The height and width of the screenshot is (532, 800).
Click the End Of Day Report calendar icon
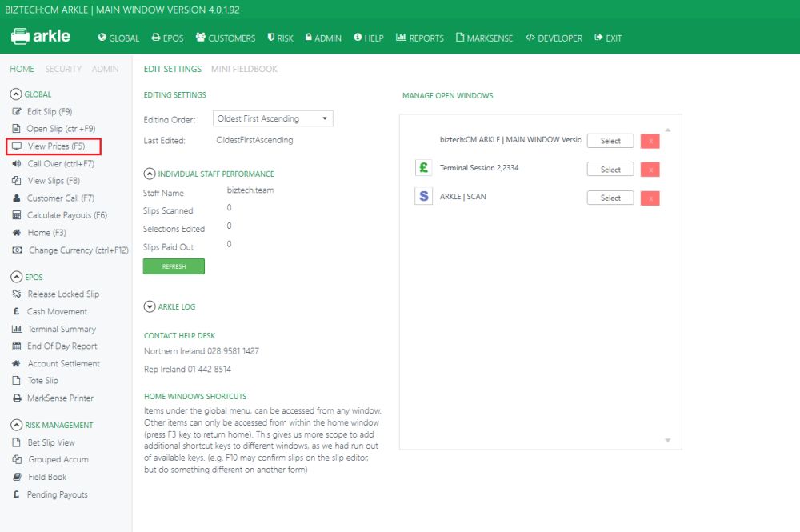click(15, 346)
